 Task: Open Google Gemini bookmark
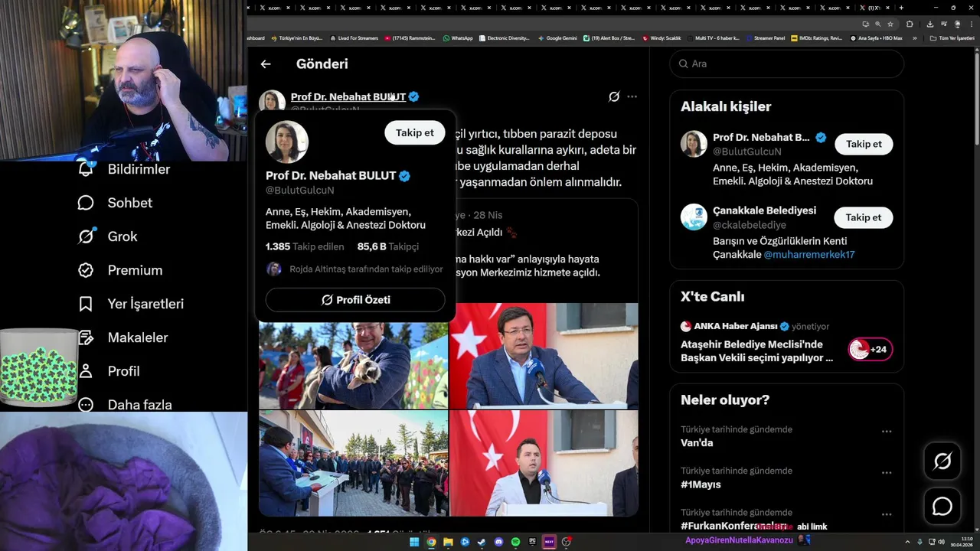pos(557,37)
